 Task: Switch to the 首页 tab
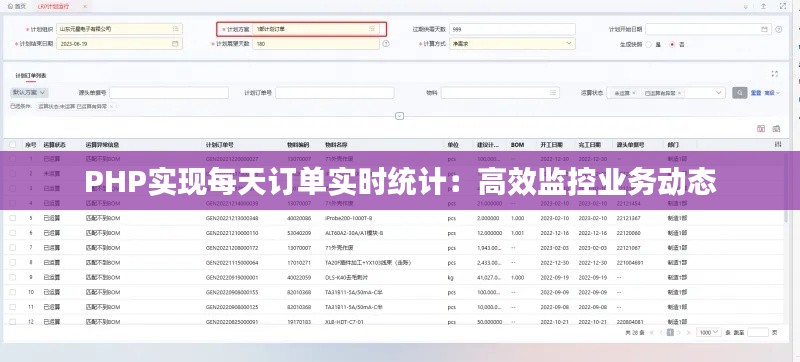[17, 7]
